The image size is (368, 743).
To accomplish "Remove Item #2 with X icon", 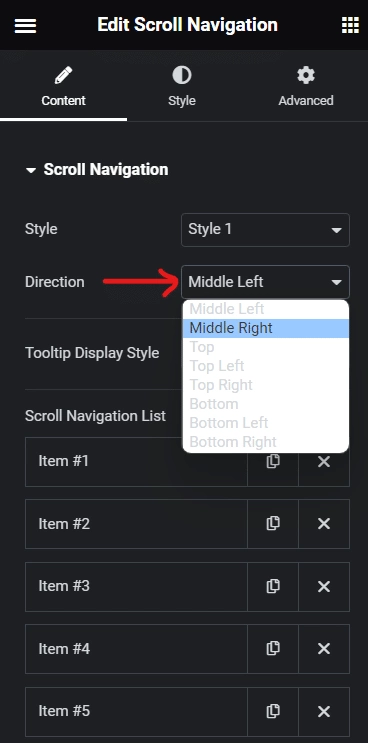I will point(324,524).
